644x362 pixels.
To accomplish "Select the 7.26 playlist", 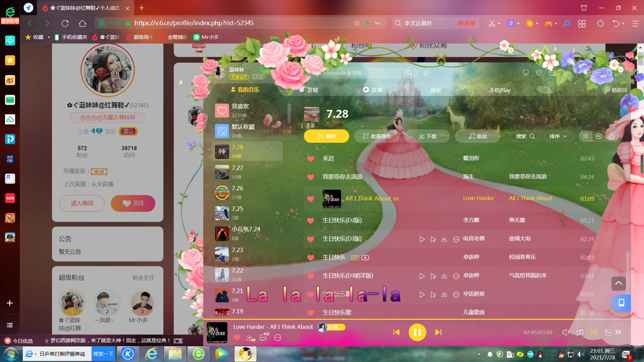I will coord(247,192).
